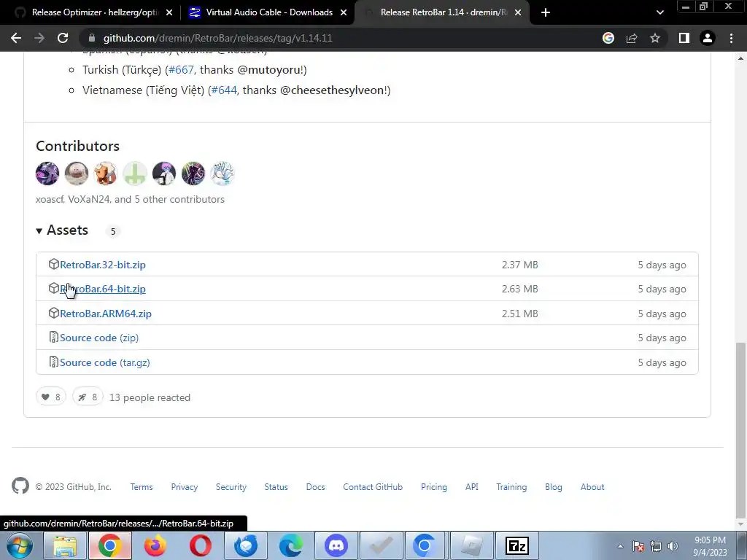This screenshot has height=560, width=747.
Task: Close the Release RetroBar tab
Action: coord(518,12)
